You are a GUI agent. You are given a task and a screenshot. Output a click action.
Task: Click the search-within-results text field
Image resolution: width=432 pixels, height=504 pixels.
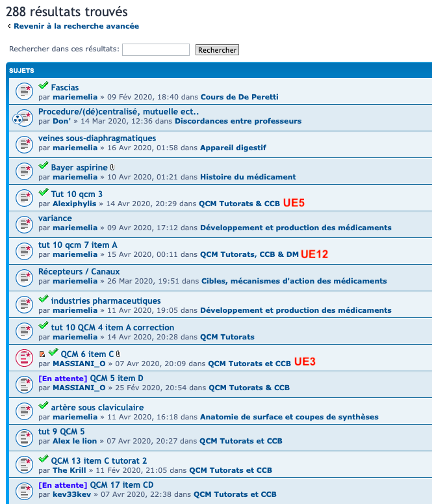pyautogui.click(x=156, y=49)
